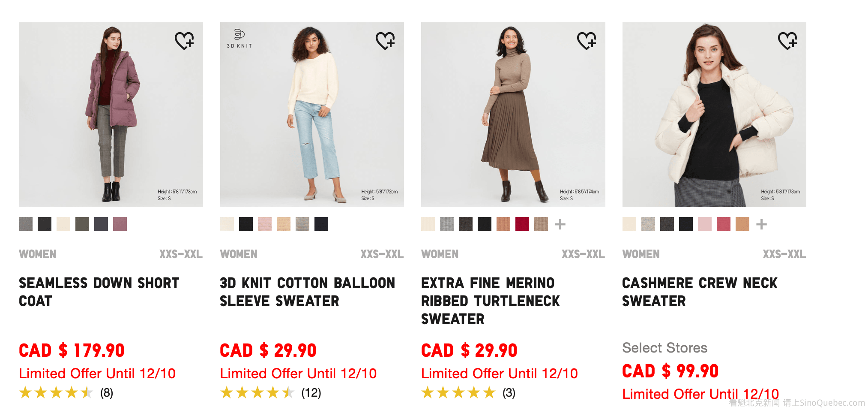Choose cream swatch for Down Short Coat

pyautogui.click(x=63, y=224)
